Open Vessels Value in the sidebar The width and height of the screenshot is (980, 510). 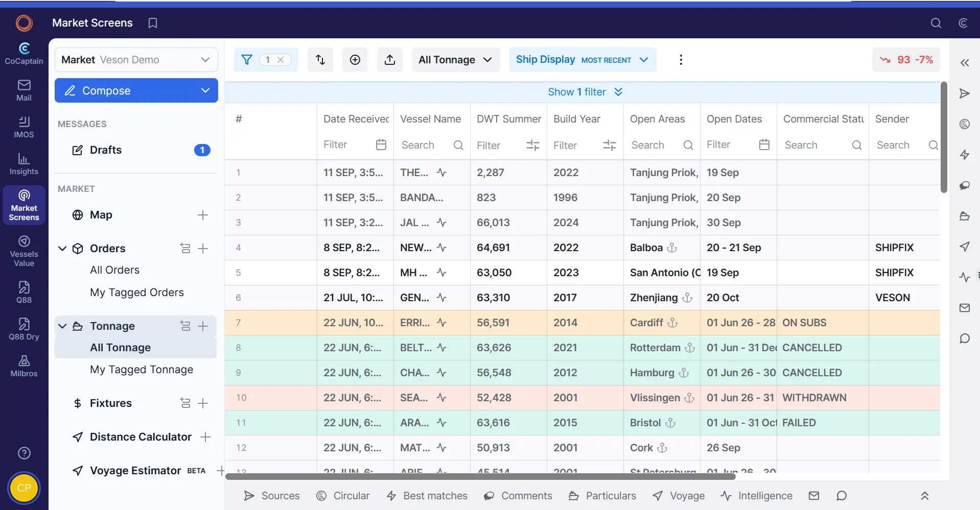pyautogui.click(x=24, y=251)
